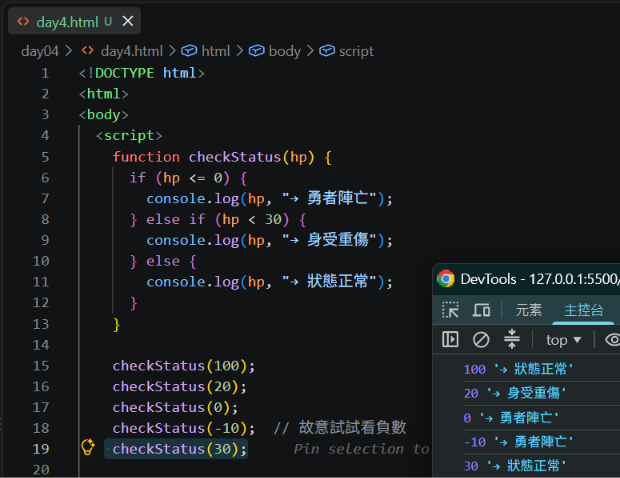Click "if (hp <= 0)" condition text

coord(180,178)
